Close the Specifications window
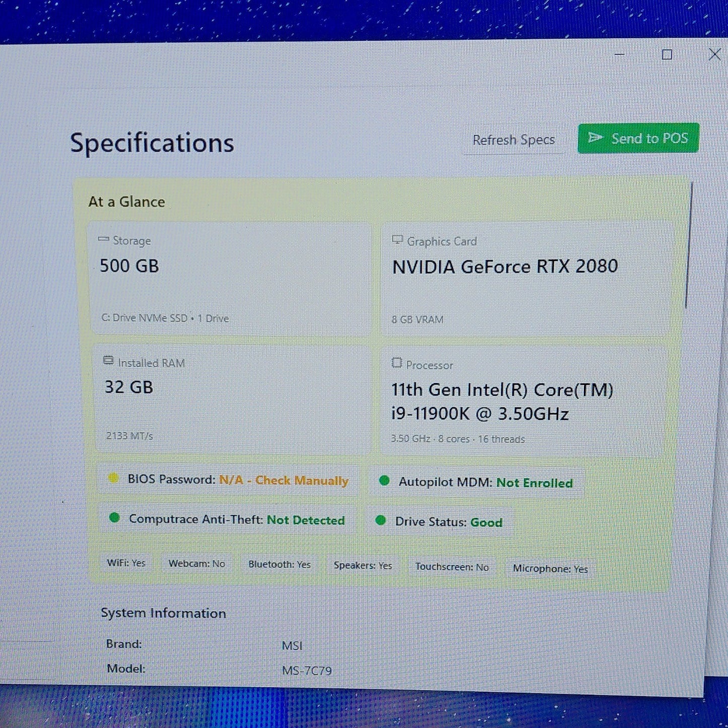The height and width of the screenshot is (728, 728). click(714, 54)
